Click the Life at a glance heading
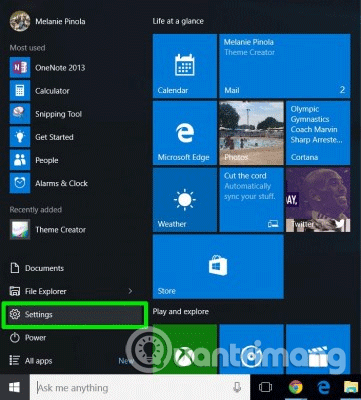 (178, 21)
